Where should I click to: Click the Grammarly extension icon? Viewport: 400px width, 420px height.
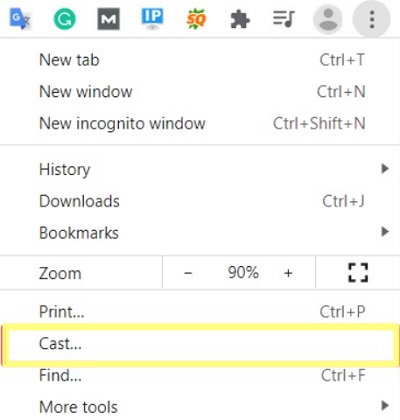[65, 19]
